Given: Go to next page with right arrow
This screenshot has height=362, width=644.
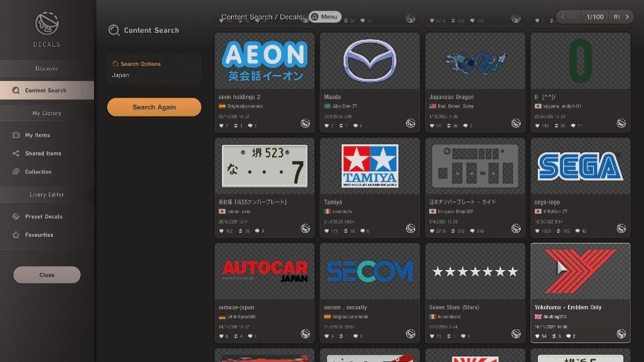Looking at the screenshot, I should tap(627, 17).
